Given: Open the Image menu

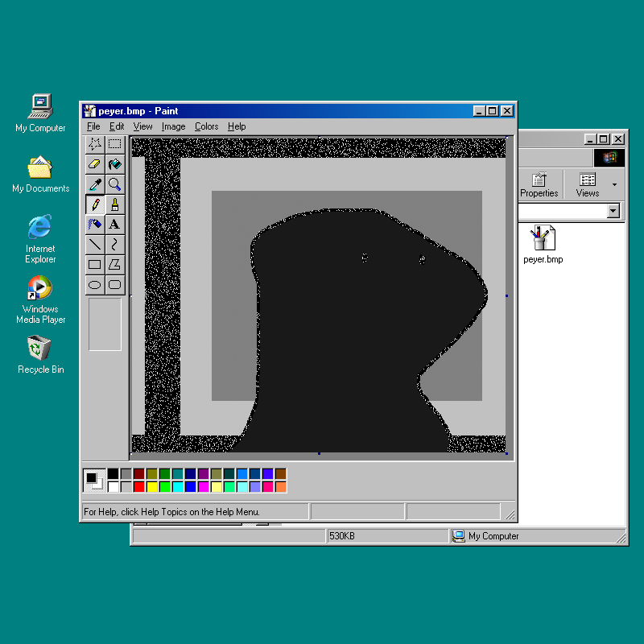Looking at the screenshot, I should [173, 126].
